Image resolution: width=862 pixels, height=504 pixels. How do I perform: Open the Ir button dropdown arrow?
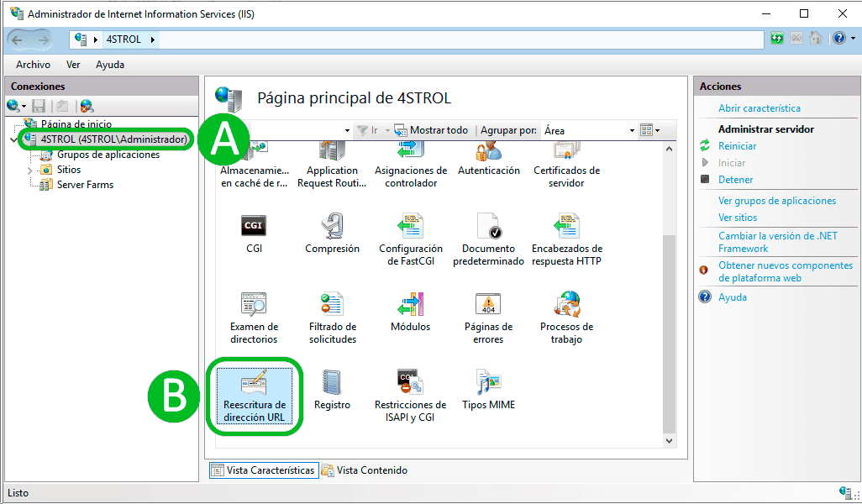click(387, 131)
